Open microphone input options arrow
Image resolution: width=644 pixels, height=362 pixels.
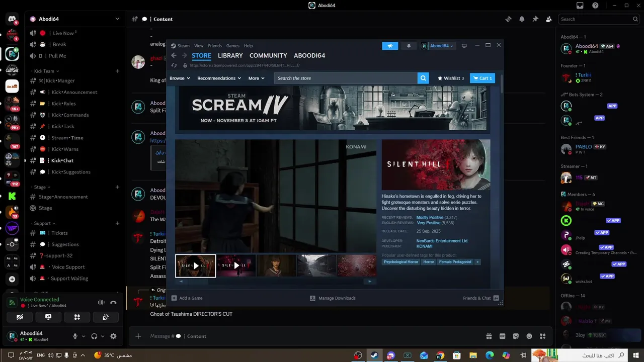[x=83, y=336]
